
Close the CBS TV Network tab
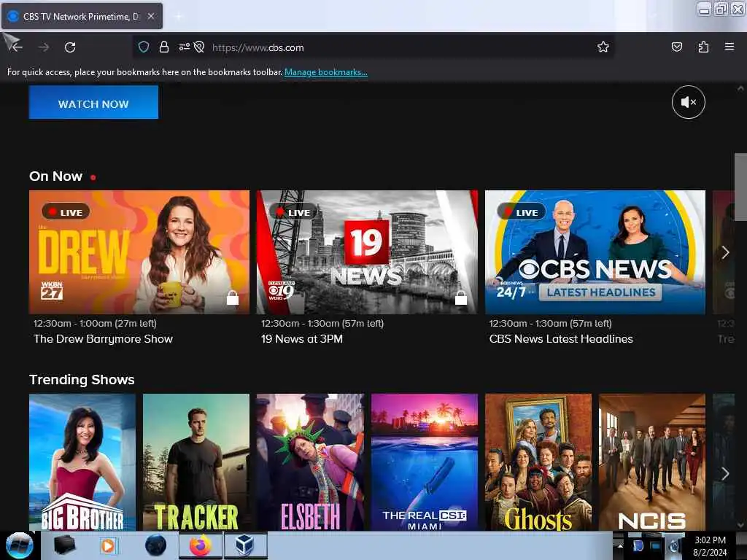(150, 16)
